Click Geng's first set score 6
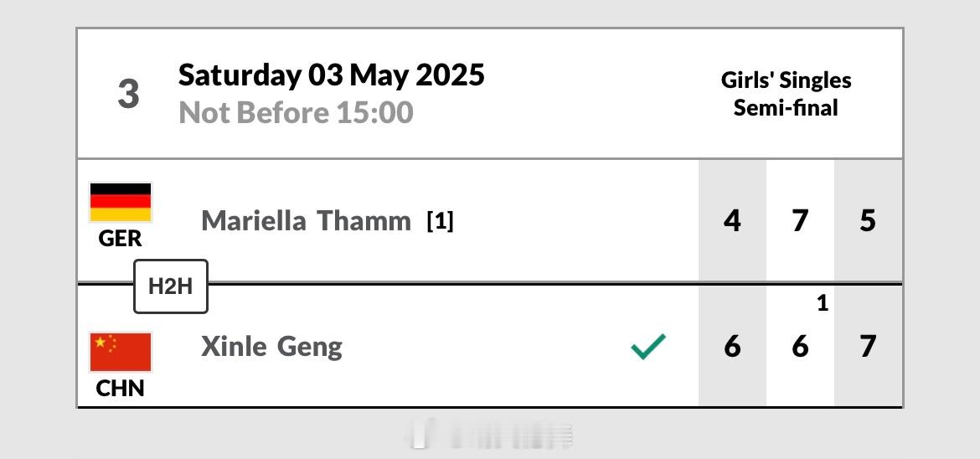Screen dimensions: 980x459 click(x=732, y=347)
